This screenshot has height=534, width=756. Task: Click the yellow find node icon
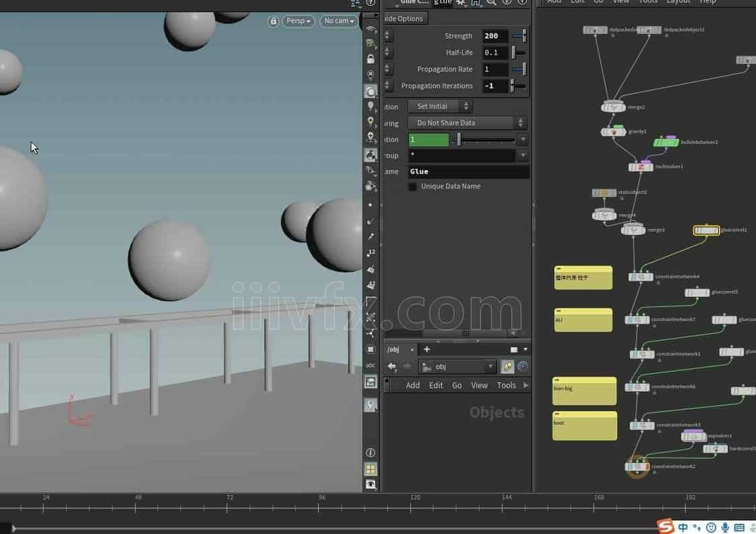click(x=507, y=367)
